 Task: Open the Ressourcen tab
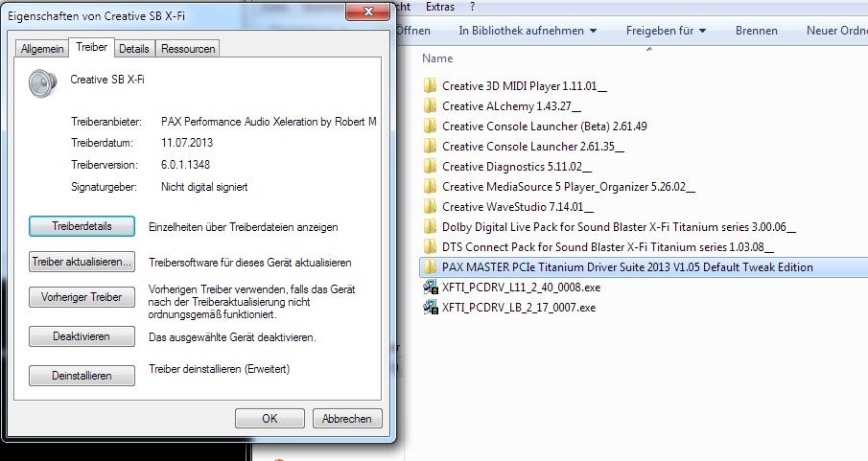188,49
